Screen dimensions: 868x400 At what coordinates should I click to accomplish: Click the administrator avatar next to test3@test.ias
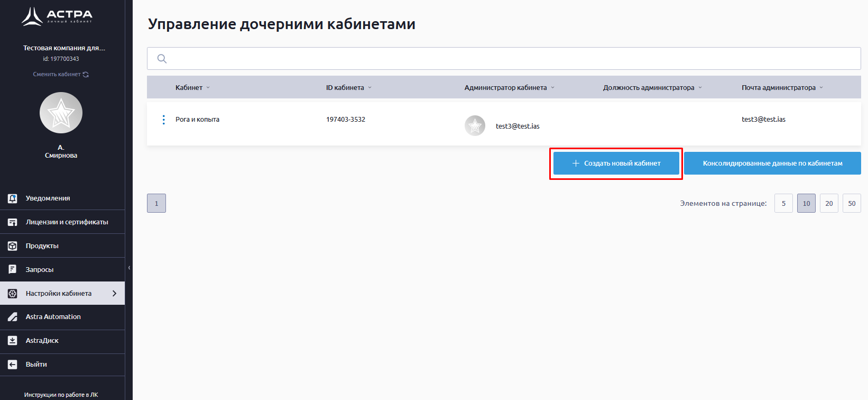pos(475,126)
